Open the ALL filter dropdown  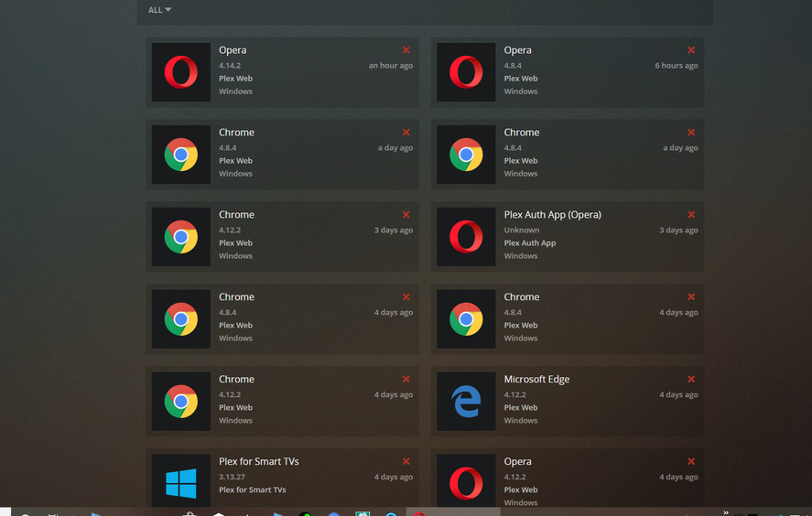(159, 10)
